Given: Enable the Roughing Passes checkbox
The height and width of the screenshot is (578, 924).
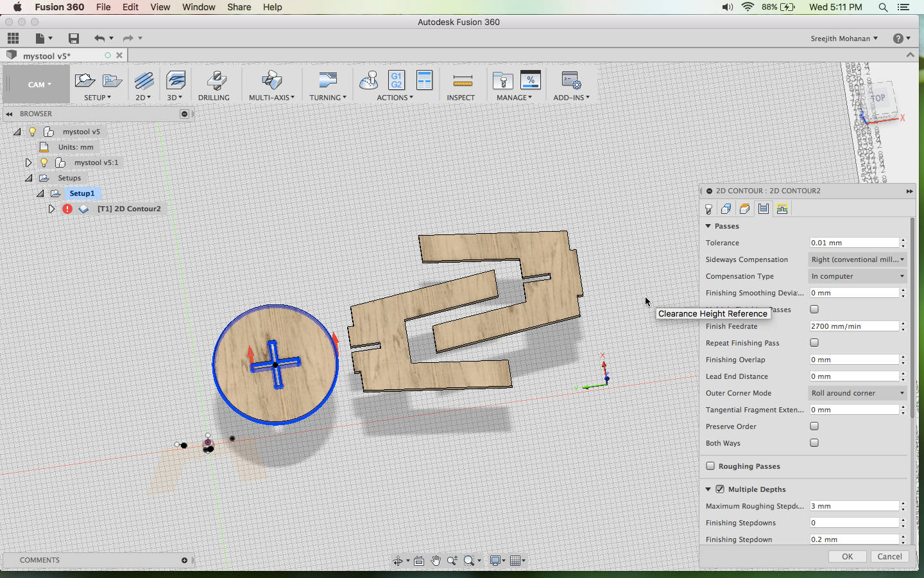Looking at the screenshot, I should (x=710, y=466).
